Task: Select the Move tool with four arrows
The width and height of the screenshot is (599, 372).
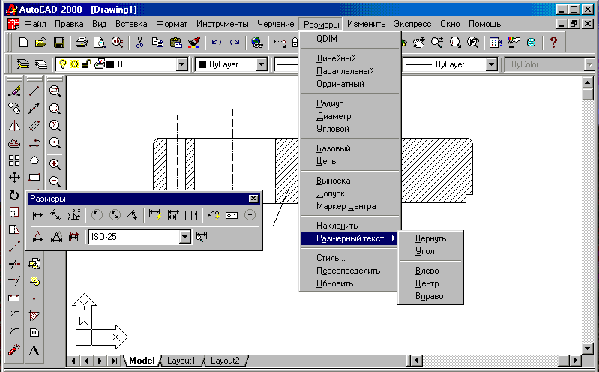Action: [14, 177]
